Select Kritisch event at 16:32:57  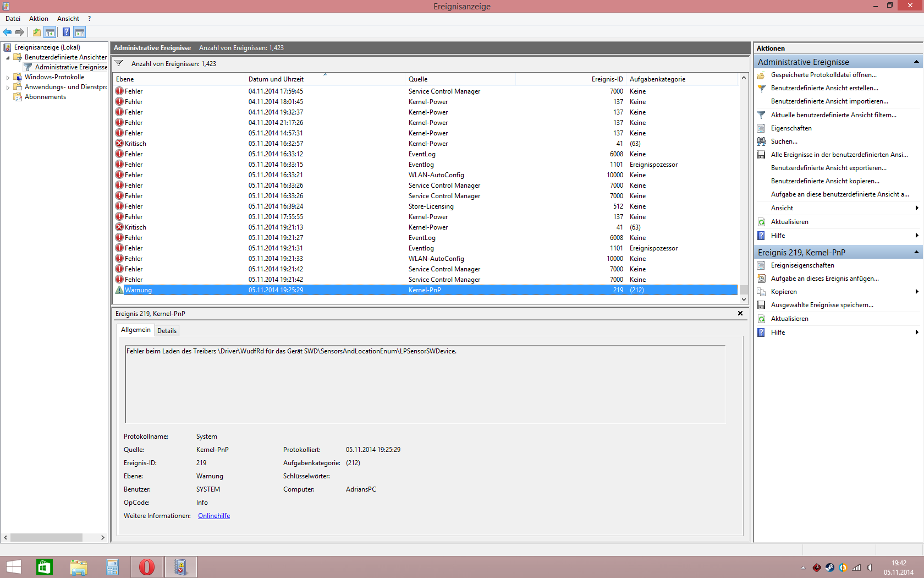pyautogui.click(x=425, y=144)
